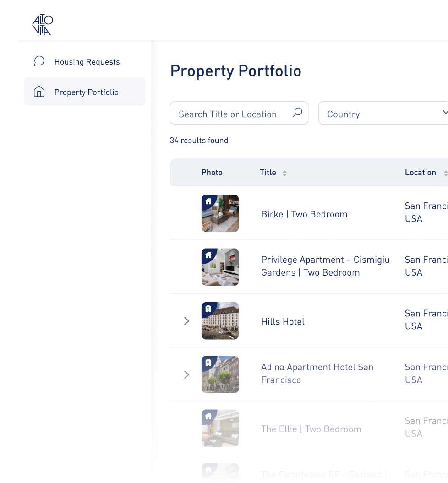Open Privilege Apartment – Cismigiu Gardens listing
This screenshot has height=483, width=448.
pos(325,266)
